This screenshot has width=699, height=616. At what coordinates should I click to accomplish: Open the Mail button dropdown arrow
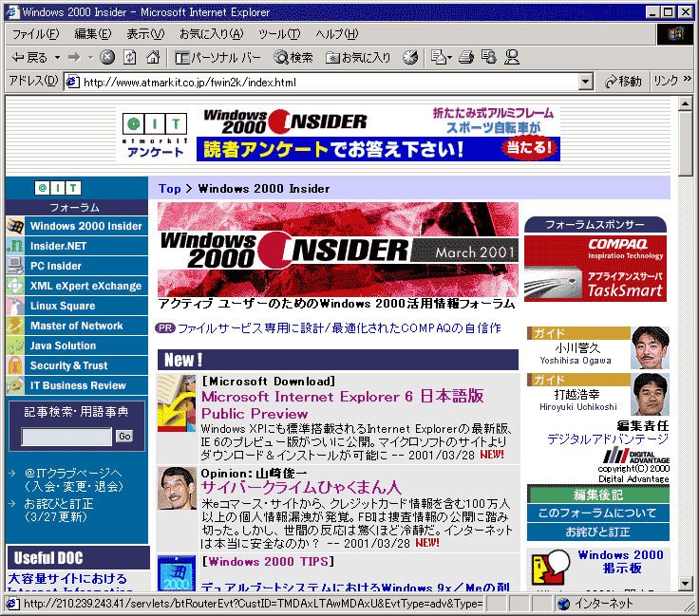tap(450, 58)
